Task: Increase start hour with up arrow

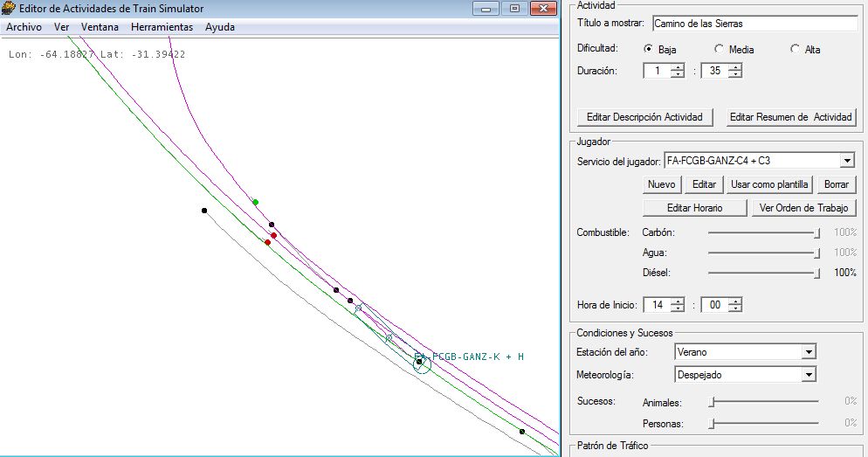Action: pyautogui.click(x=678, y=301)
